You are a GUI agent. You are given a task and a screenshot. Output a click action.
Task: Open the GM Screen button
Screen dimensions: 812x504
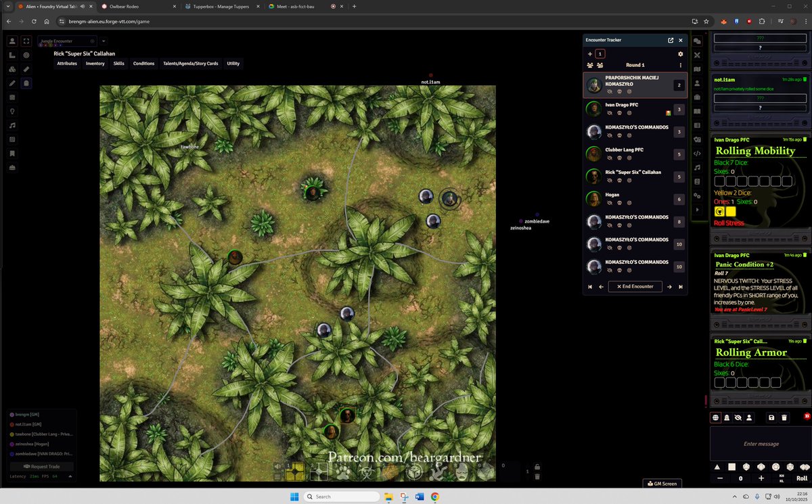pyautogui.click(x=662, y=484)
